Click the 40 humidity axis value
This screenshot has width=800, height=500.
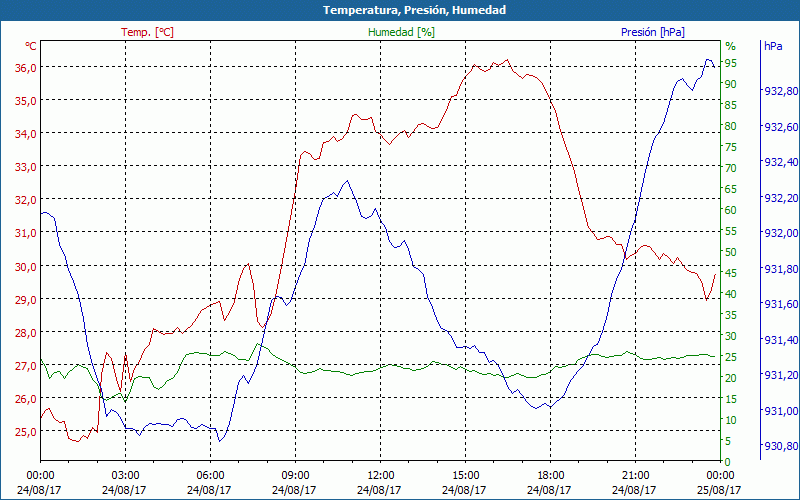(x=731, y=294)
